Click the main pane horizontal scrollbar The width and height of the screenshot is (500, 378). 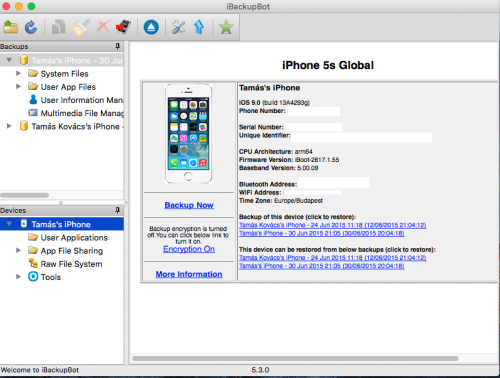pyautogui.click(x=295, y=358)
